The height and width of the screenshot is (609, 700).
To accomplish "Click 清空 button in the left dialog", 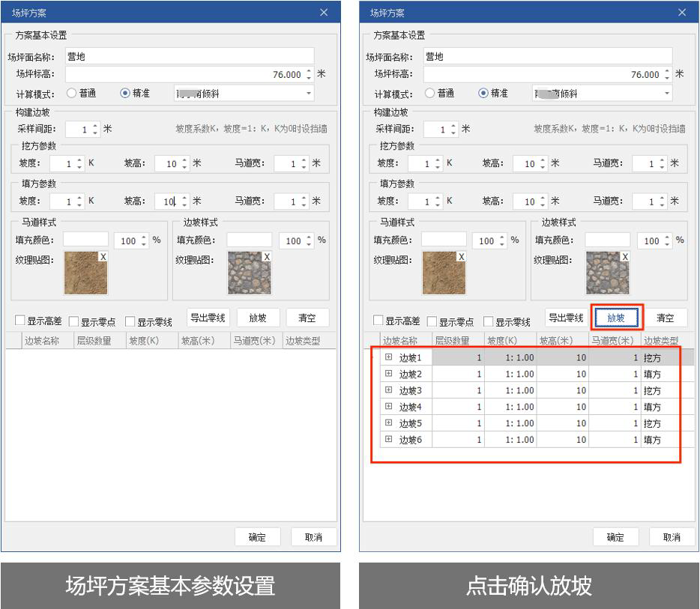I will 307,318.
